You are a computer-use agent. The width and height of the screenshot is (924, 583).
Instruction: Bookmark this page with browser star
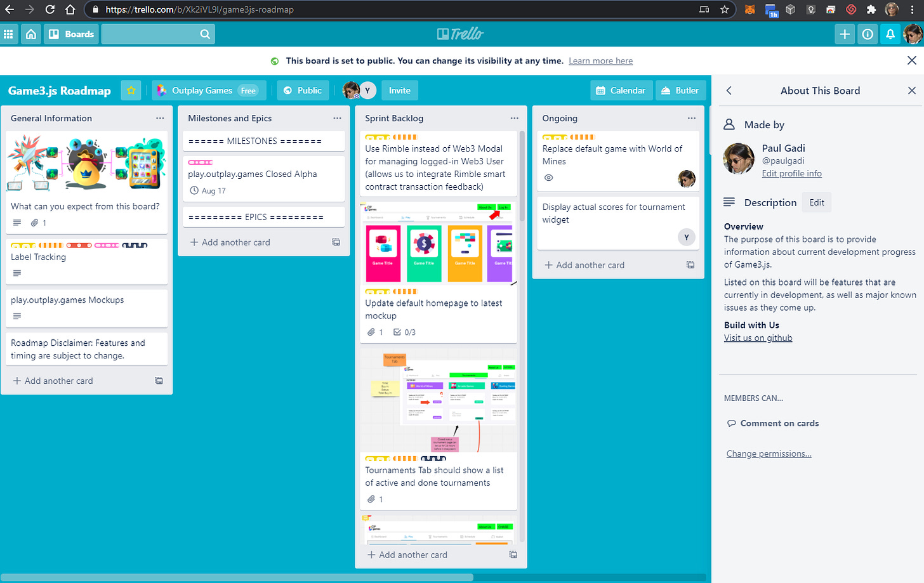pos(725,10)
